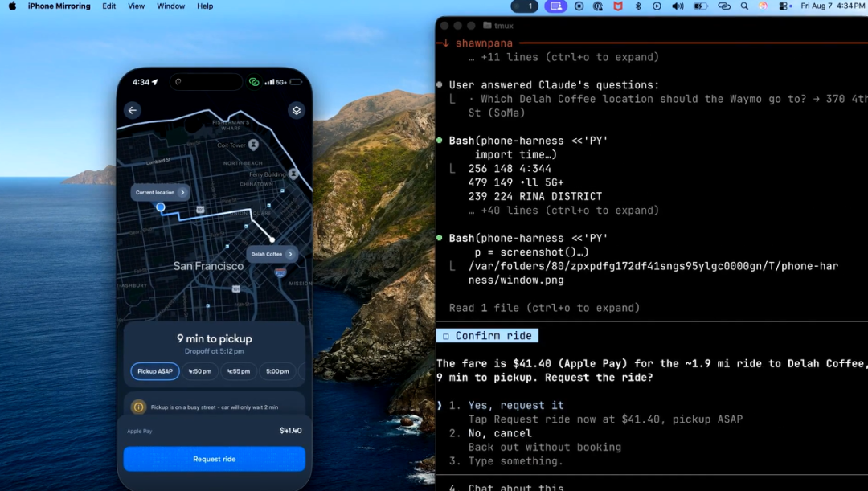Click the screen recording stop icon in the menu bar

(579, 6)
